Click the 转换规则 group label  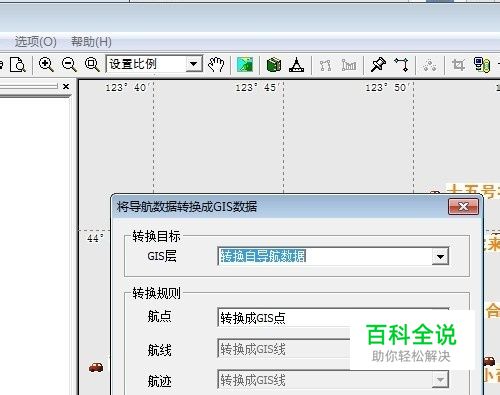(x=156, y=293)
